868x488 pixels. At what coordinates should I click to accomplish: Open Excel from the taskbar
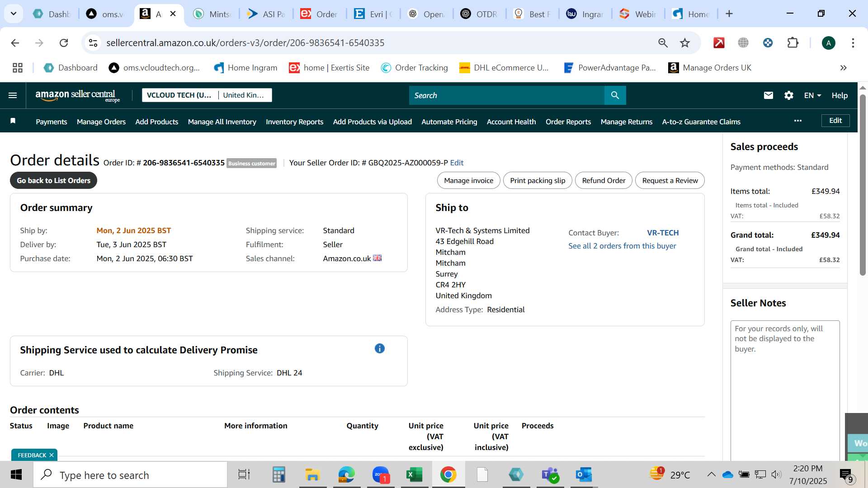coord(414,474)
